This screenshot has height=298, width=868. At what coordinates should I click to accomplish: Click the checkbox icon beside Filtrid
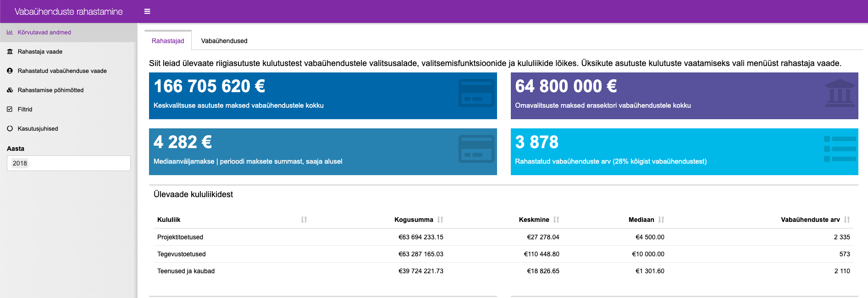[10, 109]
